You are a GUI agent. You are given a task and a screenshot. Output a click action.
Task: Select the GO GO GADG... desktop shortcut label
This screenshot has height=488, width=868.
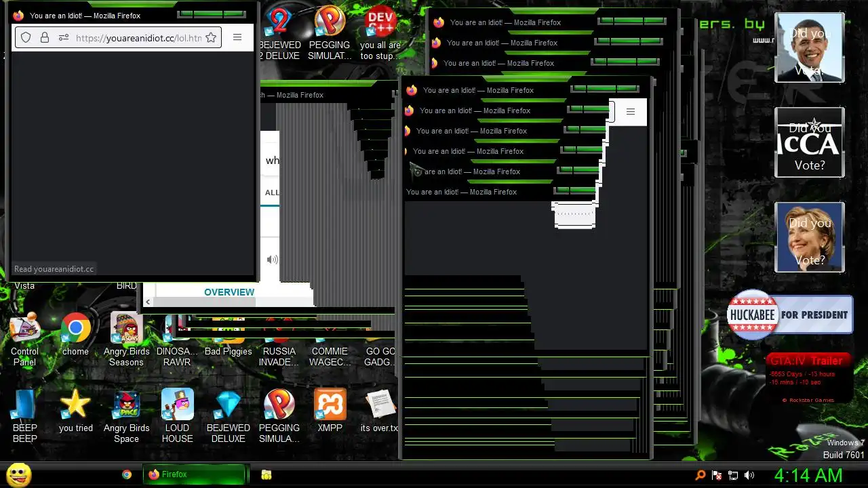pyautogui.click(x=380, y=357)
